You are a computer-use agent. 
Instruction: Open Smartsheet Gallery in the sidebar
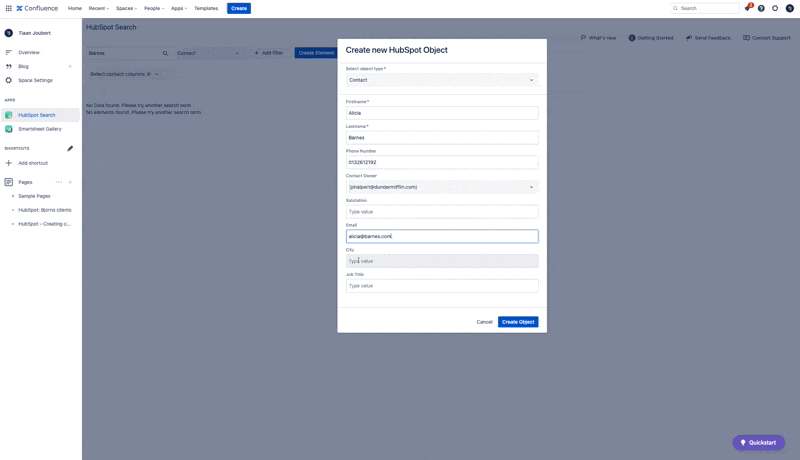tap(40, 129)
